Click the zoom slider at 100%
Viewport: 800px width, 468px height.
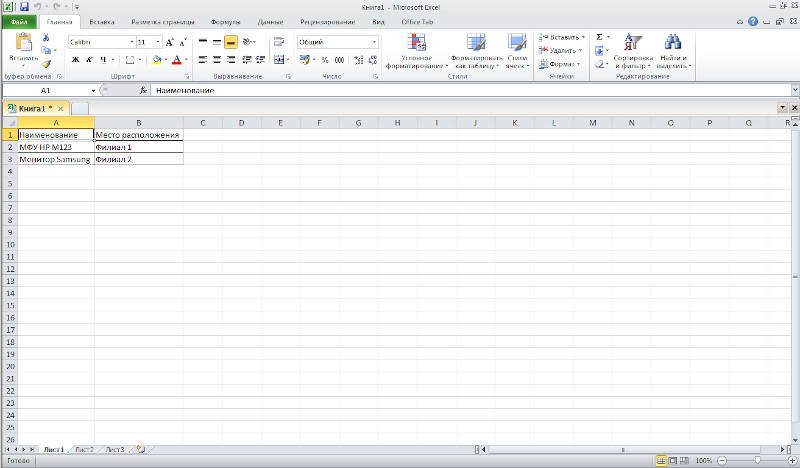click(x=757, y=460)
